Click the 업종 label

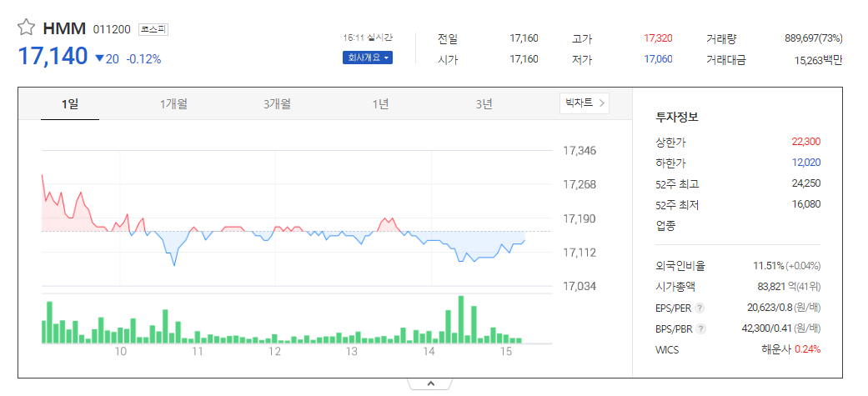click(x=665, y=225)
